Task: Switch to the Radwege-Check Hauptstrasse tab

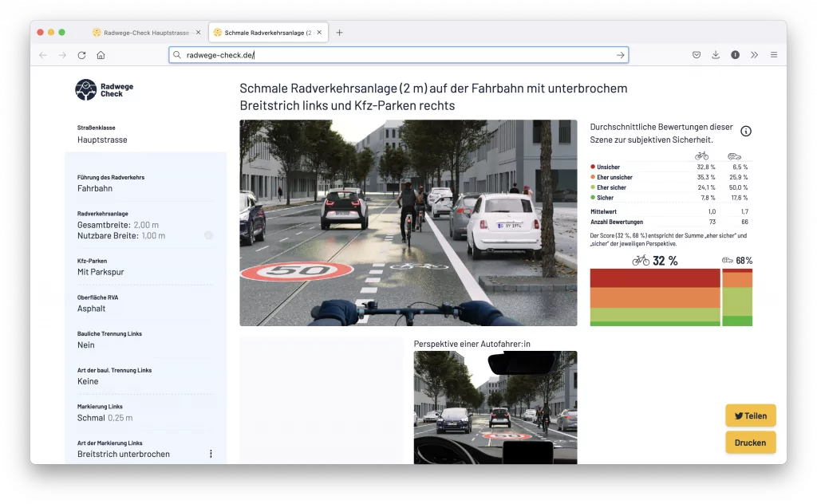Action: pos(141,33)
